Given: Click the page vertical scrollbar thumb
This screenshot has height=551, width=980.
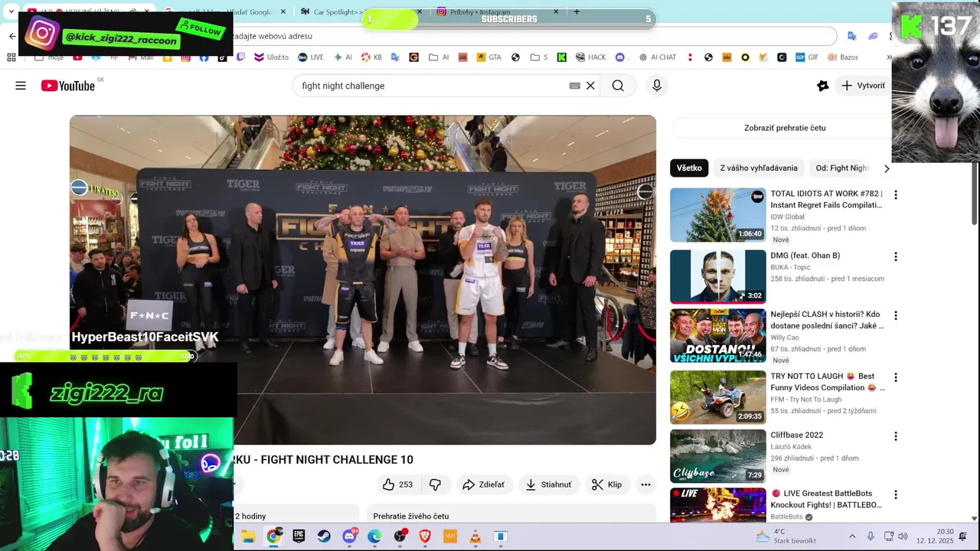Looking at the screenshot, I should [975, 194].
